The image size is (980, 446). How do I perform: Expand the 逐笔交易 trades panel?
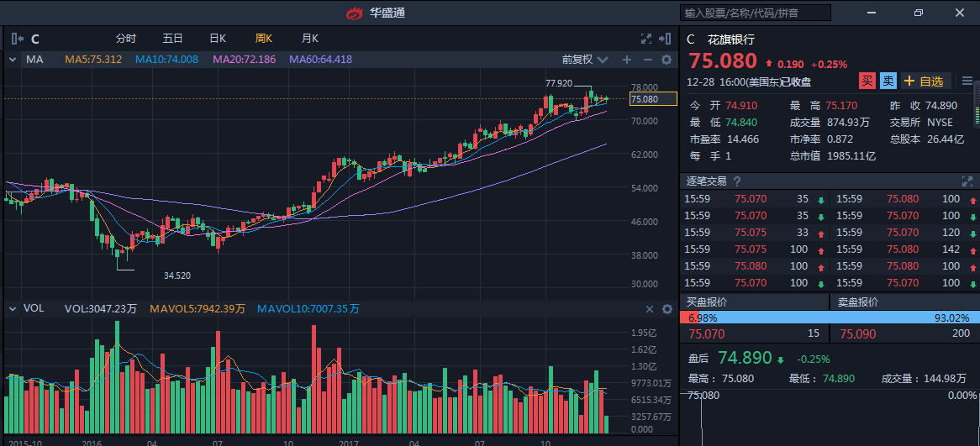967,181
